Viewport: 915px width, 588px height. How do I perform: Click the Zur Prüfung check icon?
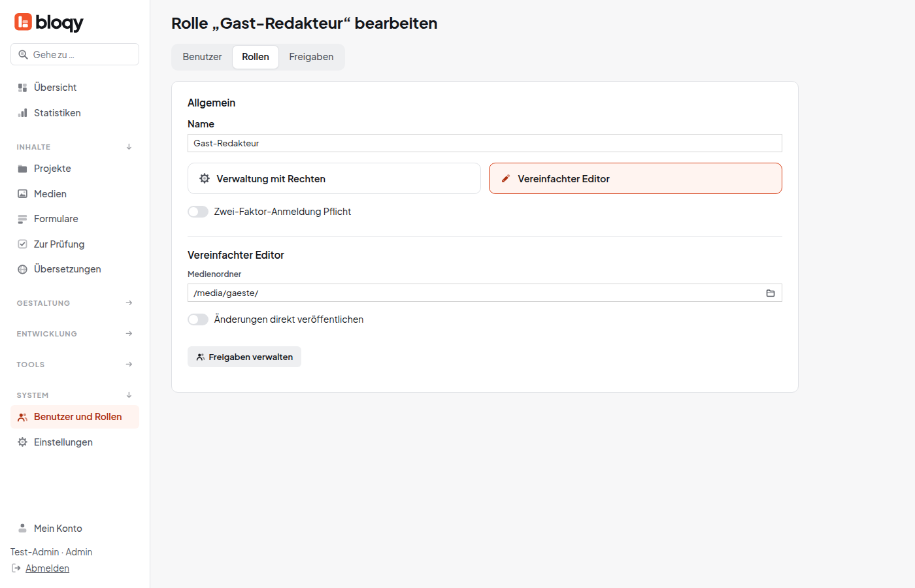[22, 244]
